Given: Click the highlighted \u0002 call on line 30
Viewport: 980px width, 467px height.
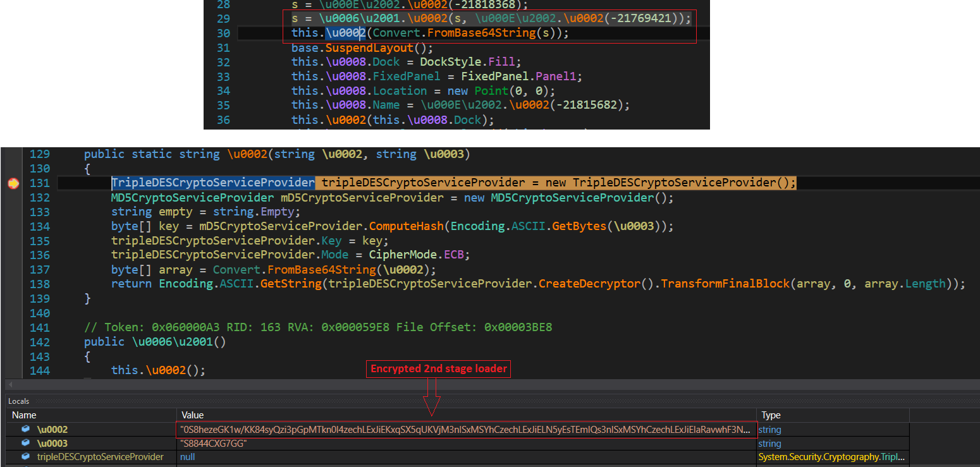Looking at the screenshot, I should tap(345, 33).
